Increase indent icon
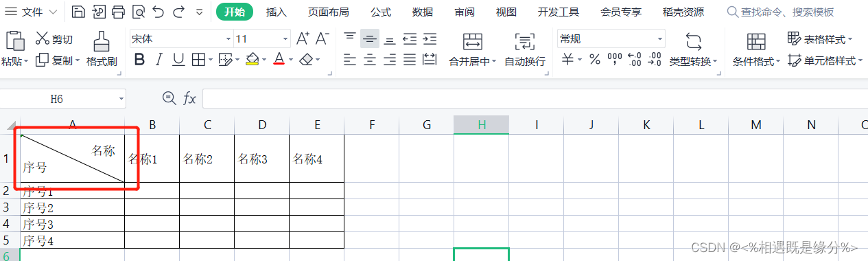 (430, 38)
